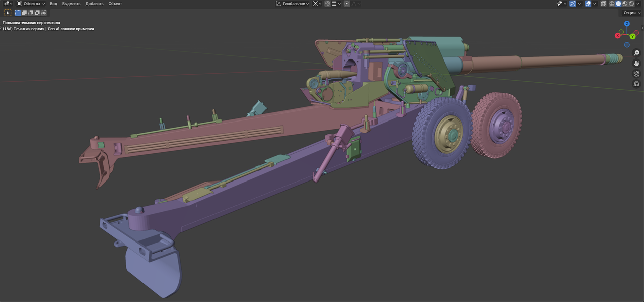Switch to solid shading
Image resolution: width=644 pixels, height=302 pixels.
[618, 4]
